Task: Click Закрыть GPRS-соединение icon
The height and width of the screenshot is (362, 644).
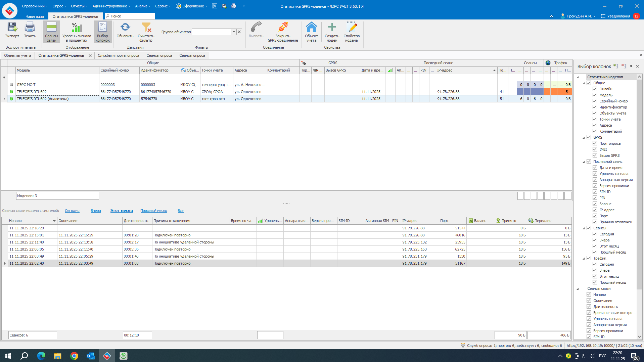Action: [283, 28]
